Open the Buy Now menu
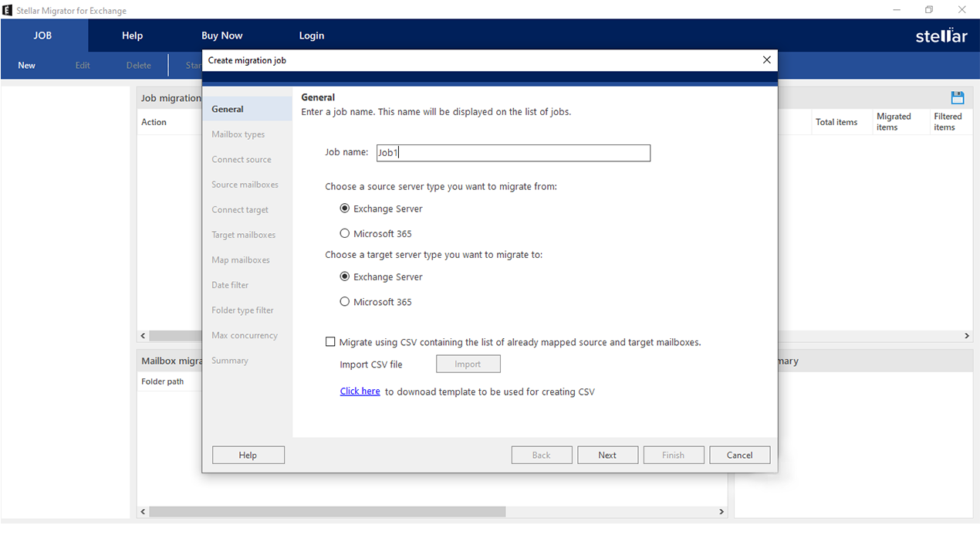The height and width of the screenshot is (556, 980). 221,36
